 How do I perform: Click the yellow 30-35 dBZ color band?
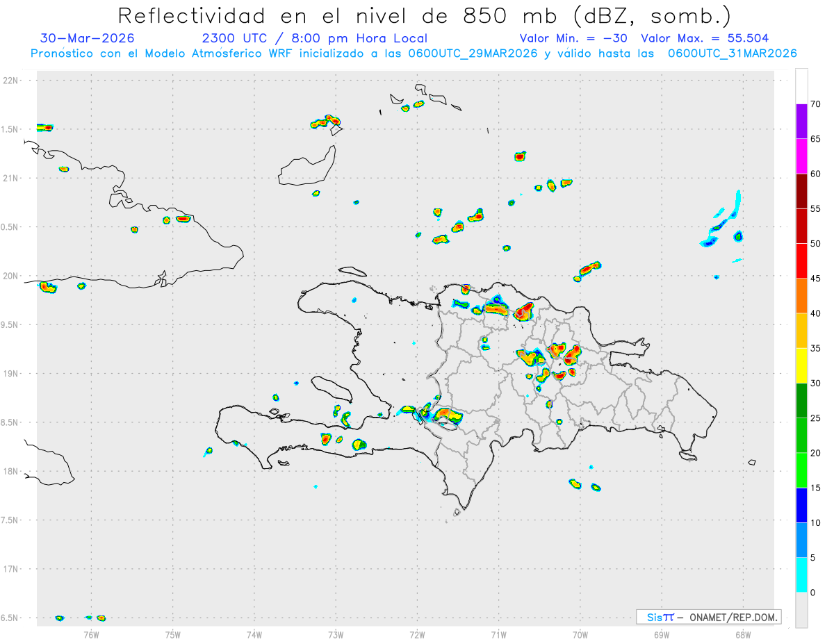pos(801,365)
